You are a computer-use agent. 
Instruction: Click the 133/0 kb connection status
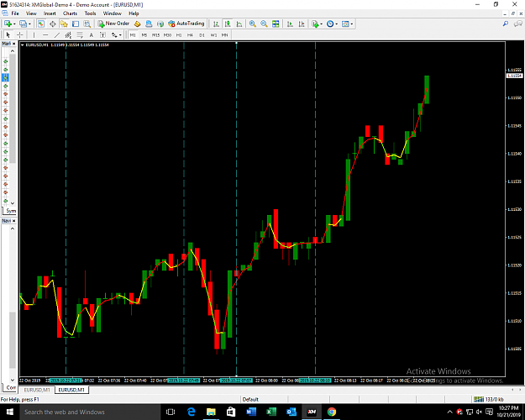coord(489,399)
